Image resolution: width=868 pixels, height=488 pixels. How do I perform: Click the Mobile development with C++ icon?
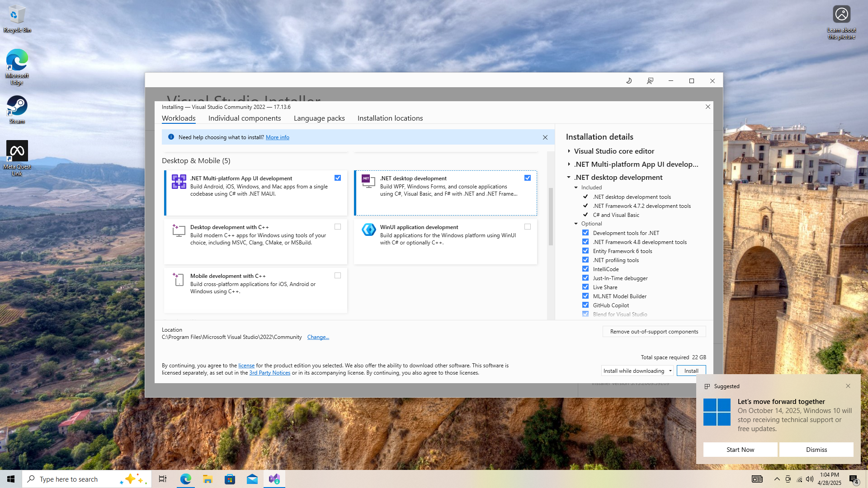tap(179, 279)
